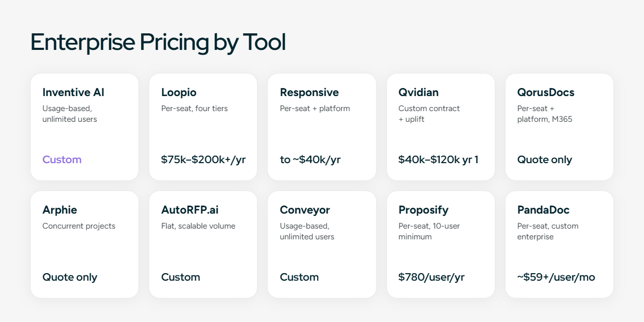Select the Loopio card title
Image resolution: width=644 pixels, height=322 pixels.
click(x=179, y=93)
